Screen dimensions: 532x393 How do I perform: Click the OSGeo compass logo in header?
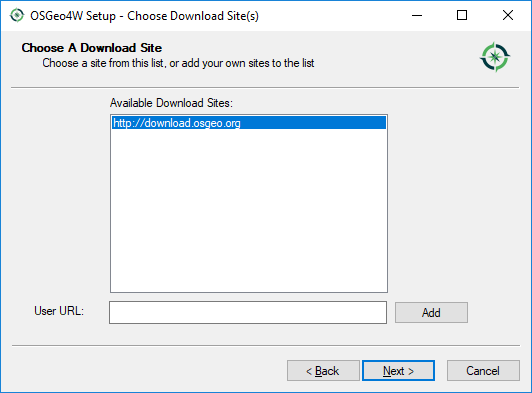tap(495, 57)
